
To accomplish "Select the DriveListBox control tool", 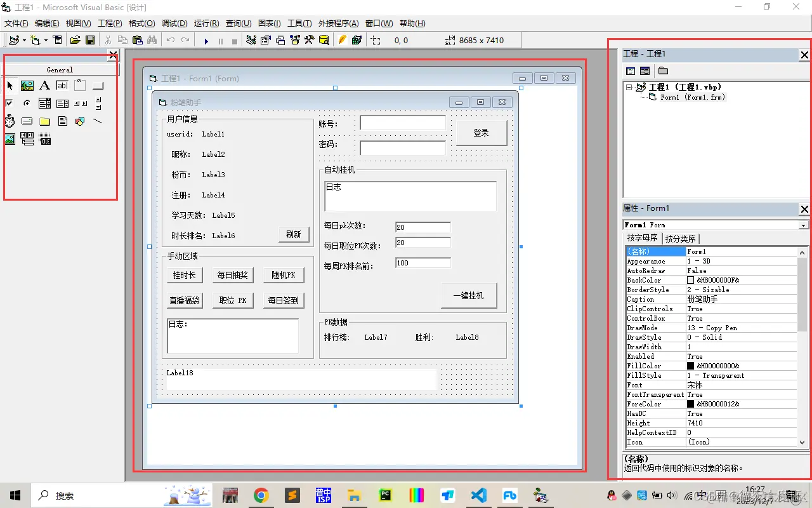I will pos(27,121).
